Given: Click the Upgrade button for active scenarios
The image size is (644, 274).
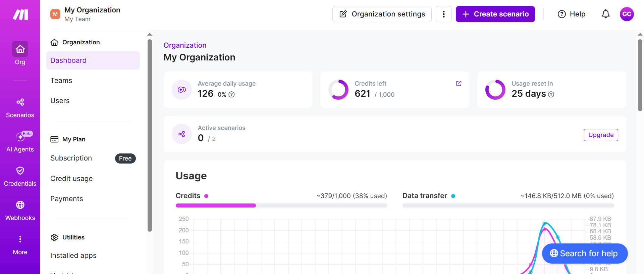Looking at the screenshot, I should (x=601, y=135).
